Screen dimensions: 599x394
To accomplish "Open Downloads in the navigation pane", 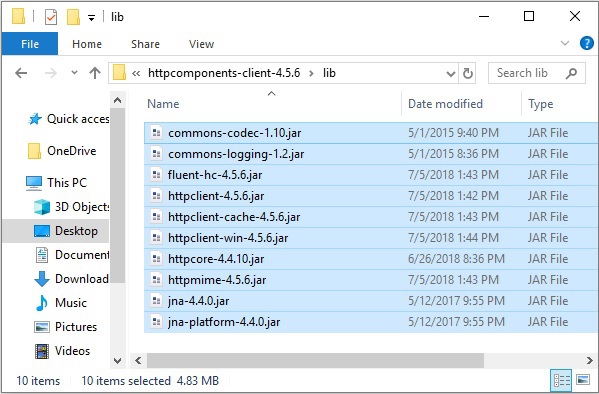I will (x=72, y=279).
